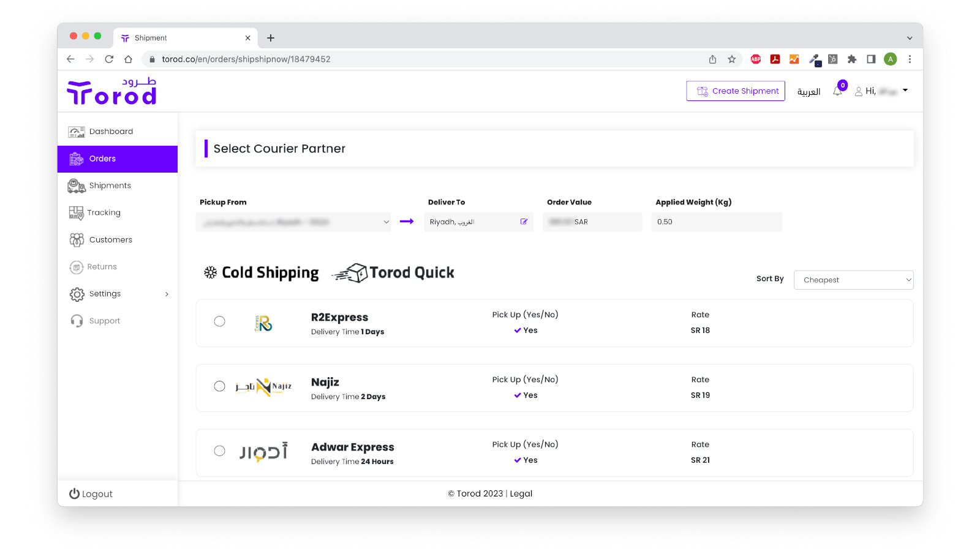Click the address bar URL
This screenshot has width=980, height=551.
[x=246, y=59]
